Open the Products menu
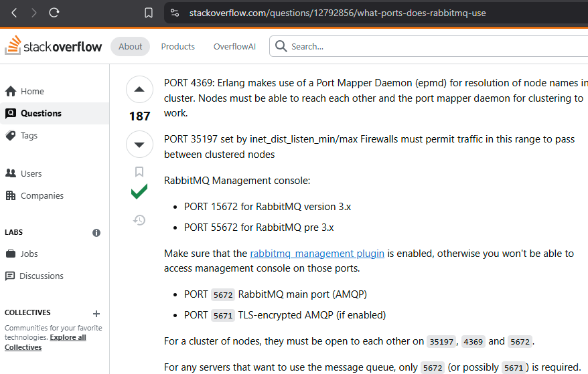This screenshot has height=374, width=588. pyautogui.click(x=177, y=46)
